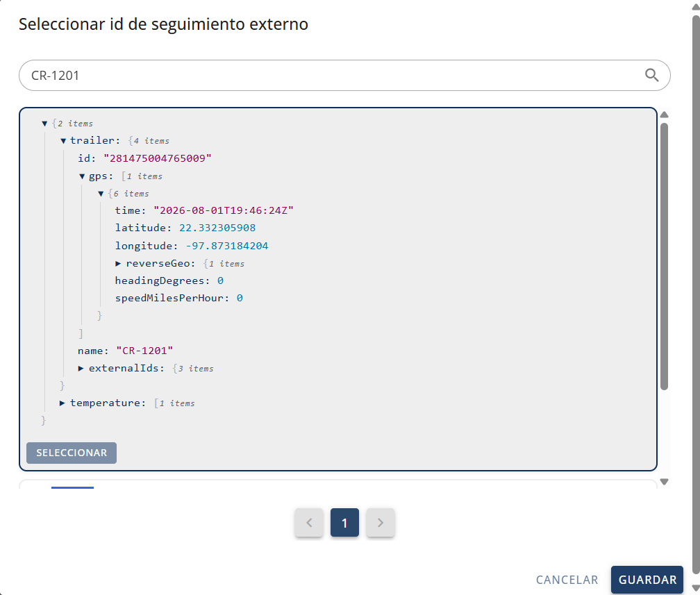Click the search magnifier icon
Image resolution: width=700 pixels, height=595 pixels.
652,75
